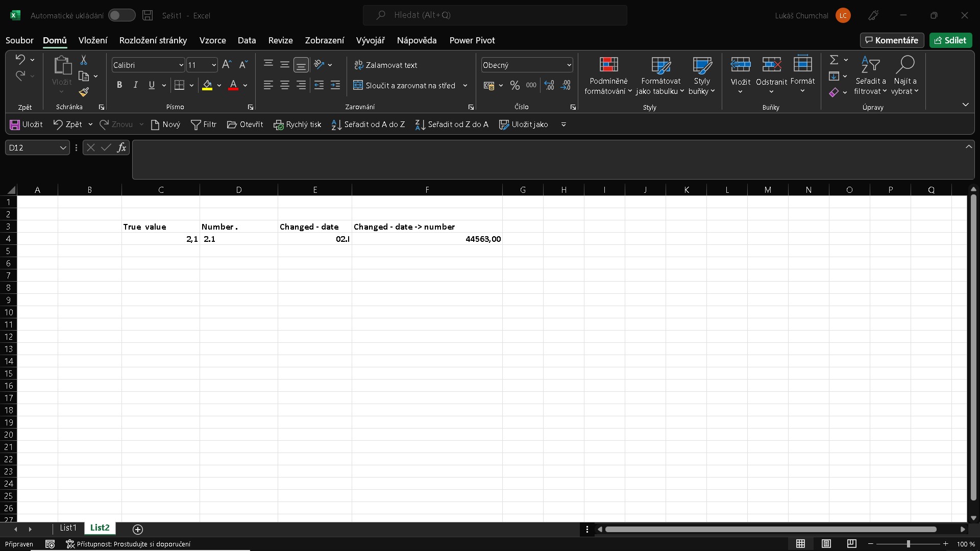The image size is (980, 551).
Task: Toggle AutoSave (Automatické ukládání) switch
Action: (121, 15)
